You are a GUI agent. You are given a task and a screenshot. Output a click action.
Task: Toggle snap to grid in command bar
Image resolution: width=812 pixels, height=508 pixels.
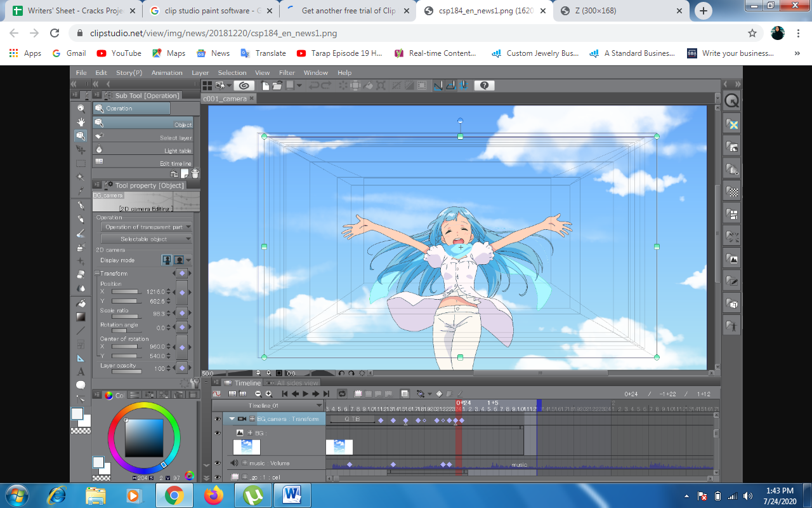[463, 85]
